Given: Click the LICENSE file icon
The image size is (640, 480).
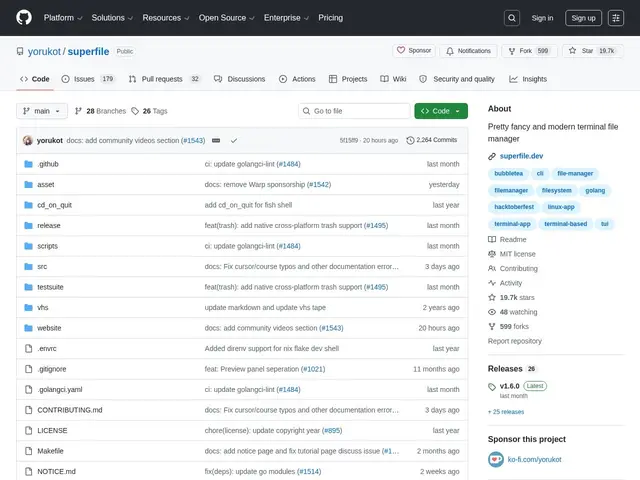Looking at the screenshot, I should point(28,431).
